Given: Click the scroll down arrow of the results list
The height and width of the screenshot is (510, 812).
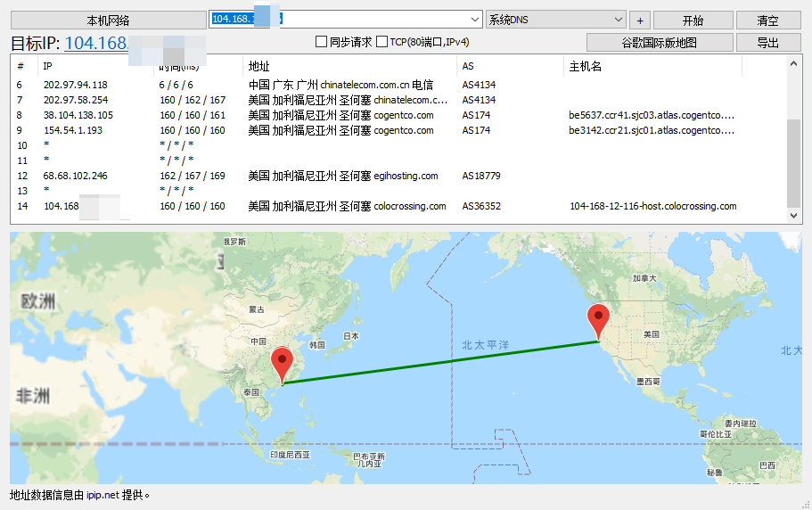Looking at the screenshot, I should [x=793, y=216].
